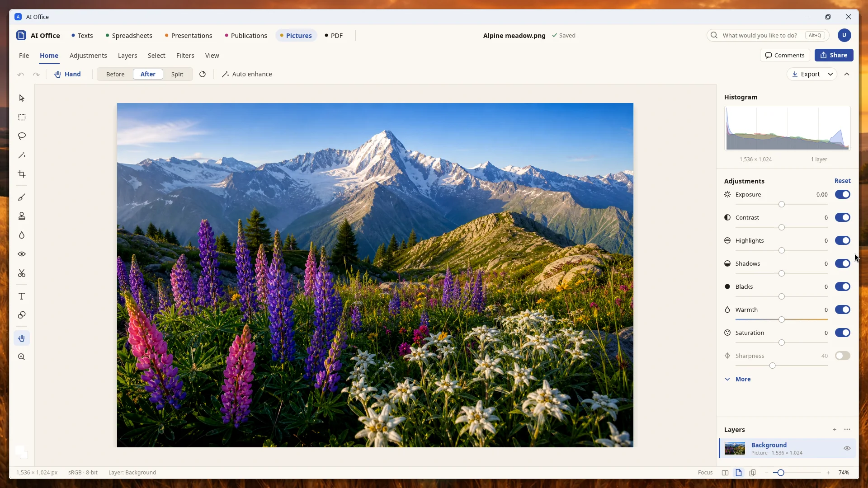Select the Zoom magnifier tool

(x=22, y=357)
